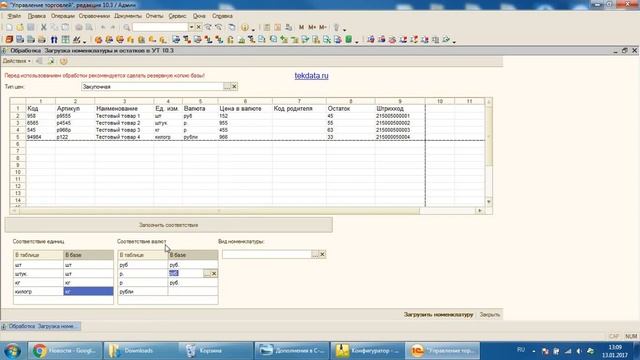Select the килогр row in units table
Viewport: 640px width, 360px height.
63,291
